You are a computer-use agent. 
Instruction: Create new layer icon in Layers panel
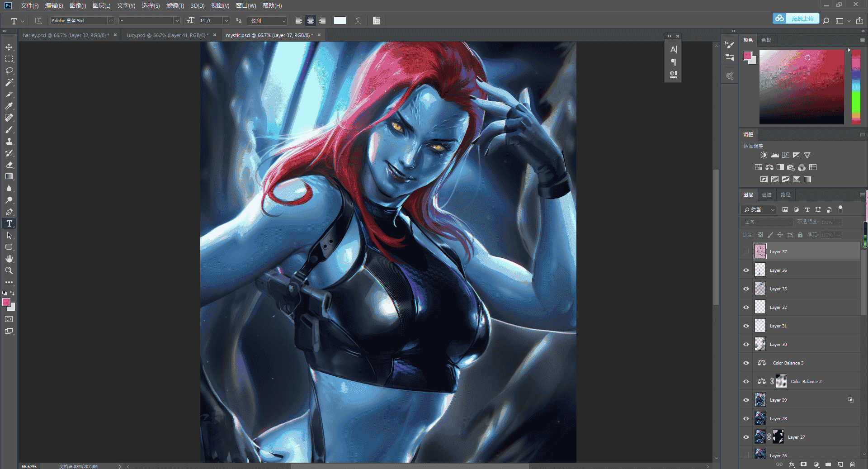(840, 464)
